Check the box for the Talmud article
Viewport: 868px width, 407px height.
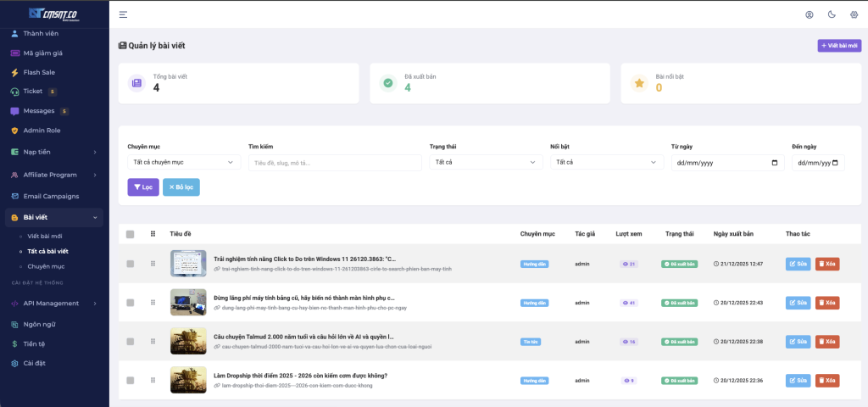click(x=130, y=342)
